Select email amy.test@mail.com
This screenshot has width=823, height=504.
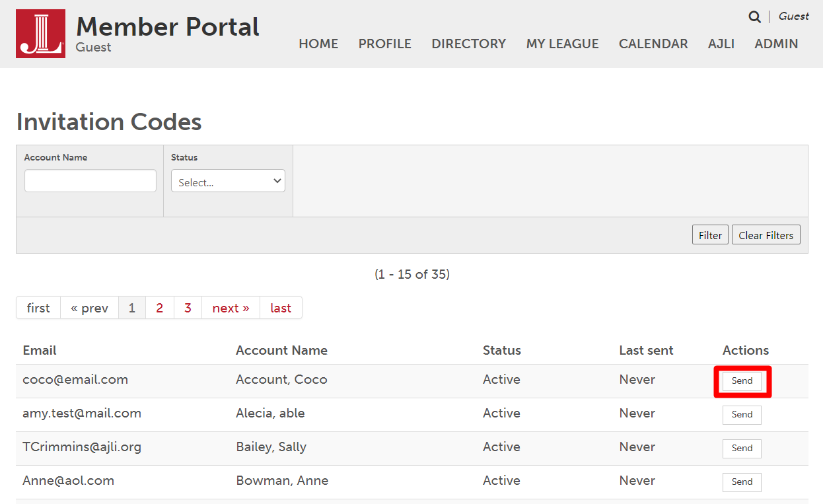[x=82, y=414]
